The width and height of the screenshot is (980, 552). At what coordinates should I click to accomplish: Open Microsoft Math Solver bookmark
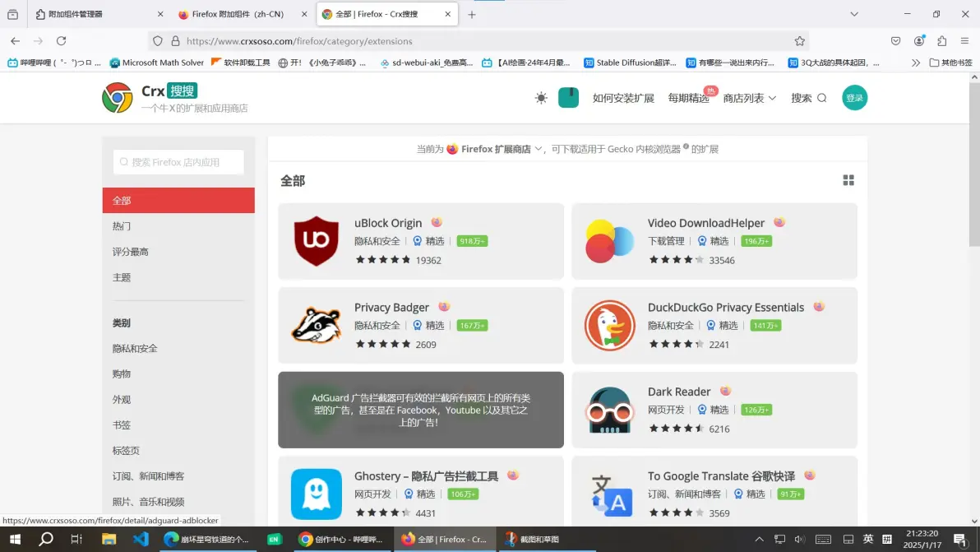point(157,63)
